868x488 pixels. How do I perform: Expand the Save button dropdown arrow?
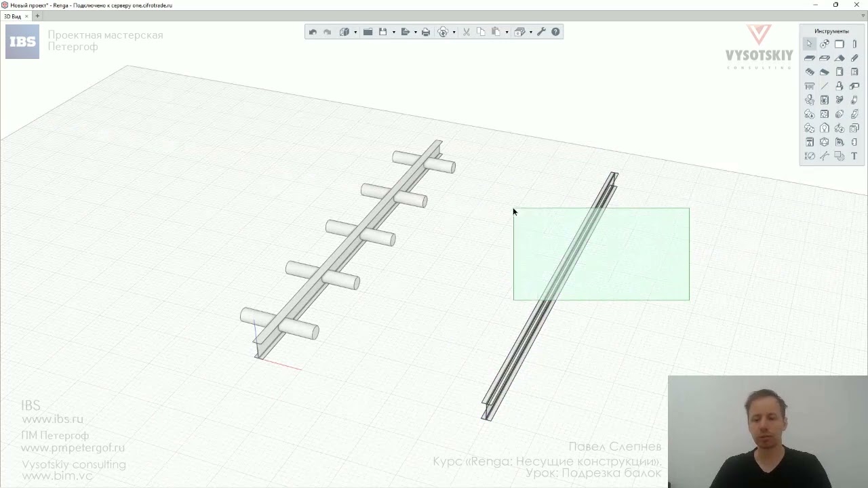coord(393,32)
